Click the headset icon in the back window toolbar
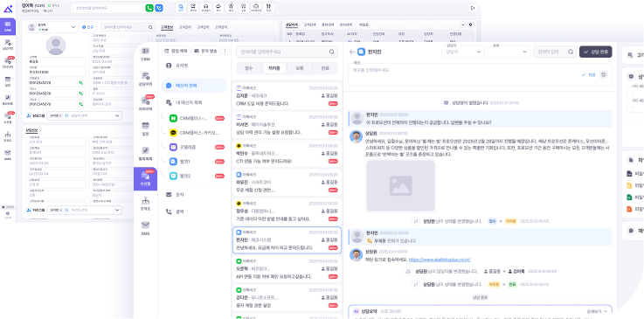644x319 pixels. point(205,7)
